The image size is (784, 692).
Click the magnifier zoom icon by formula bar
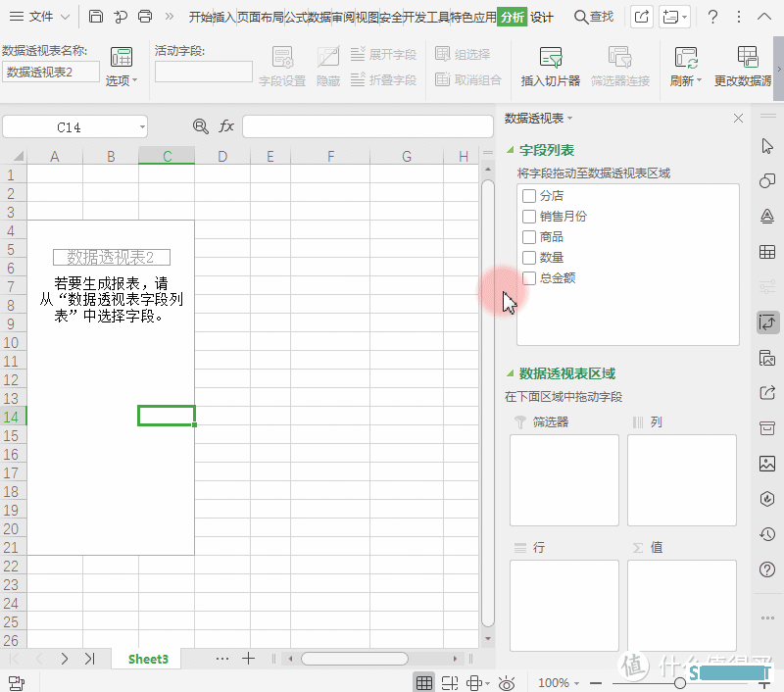(x=201, y=126)
